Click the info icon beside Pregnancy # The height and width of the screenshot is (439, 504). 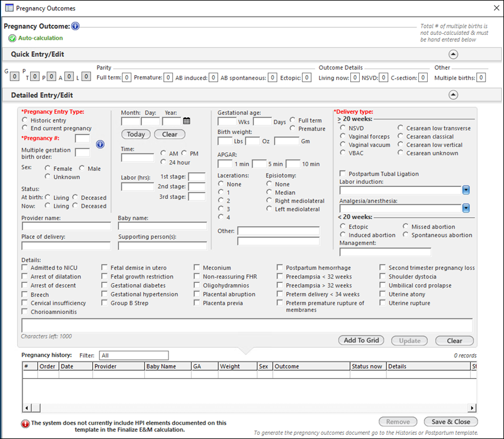click(100, 144)
